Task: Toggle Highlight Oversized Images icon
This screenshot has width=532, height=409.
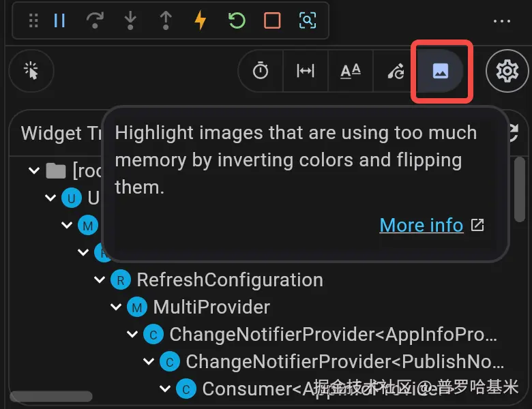Action: [441, 71]
